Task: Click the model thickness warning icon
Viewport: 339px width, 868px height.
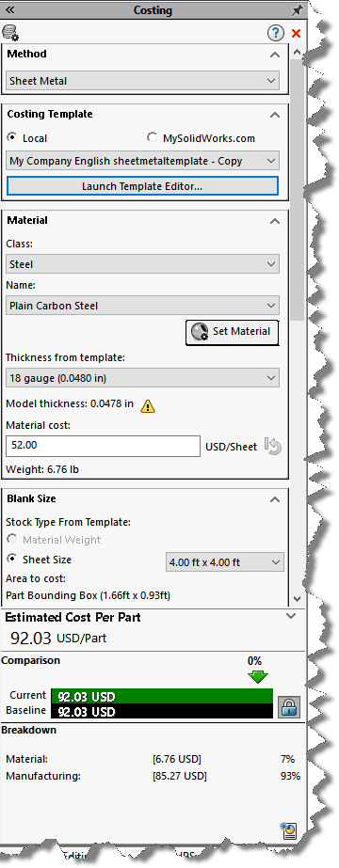Action: click(x=147, y=405)
